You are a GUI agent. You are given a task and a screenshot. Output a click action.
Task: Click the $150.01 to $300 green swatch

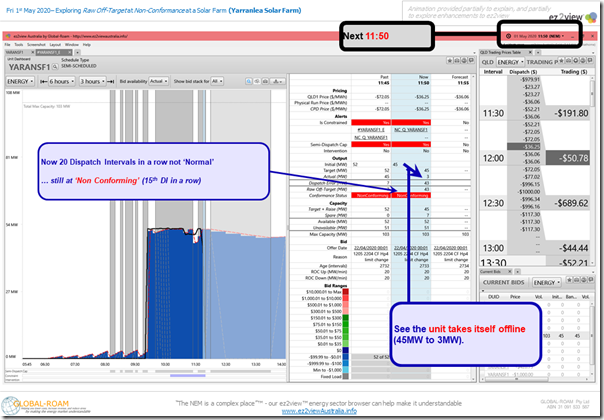(x=346, y=318)
